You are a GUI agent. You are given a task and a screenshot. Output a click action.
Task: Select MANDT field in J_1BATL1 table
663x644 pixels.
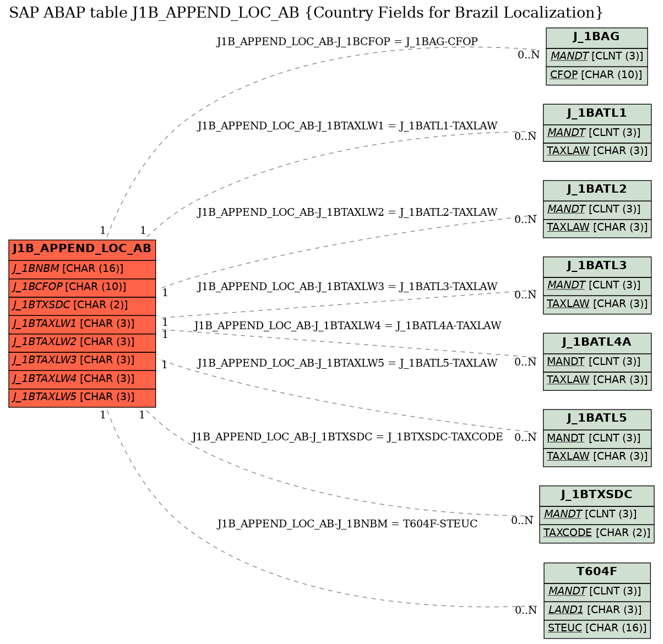597,133
